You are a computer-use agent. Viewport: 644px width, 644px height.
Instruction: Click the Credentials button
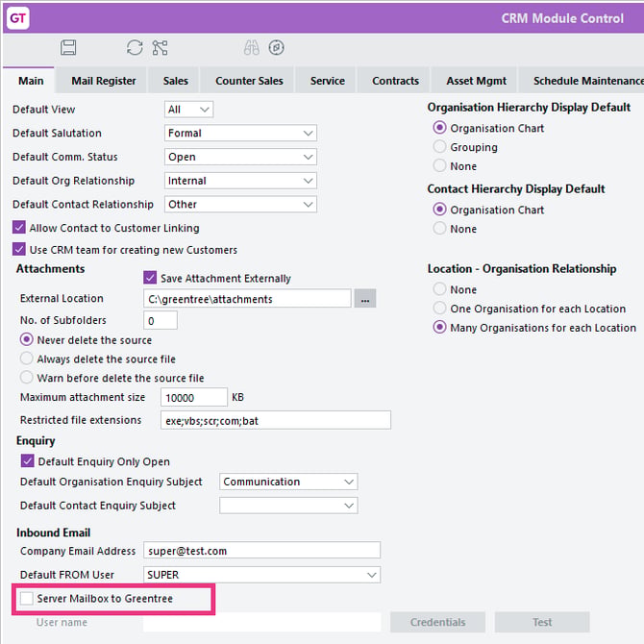coord(437,622)
